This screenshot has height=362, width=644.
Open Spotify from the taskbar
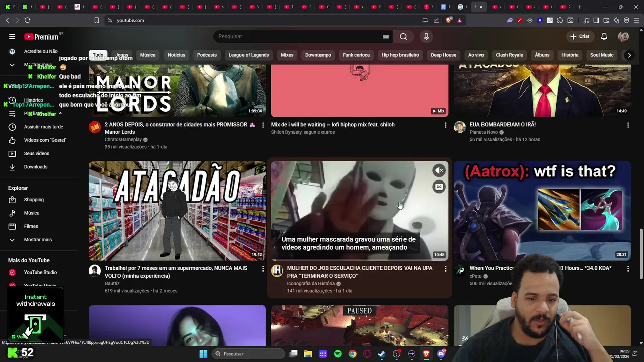338,354
